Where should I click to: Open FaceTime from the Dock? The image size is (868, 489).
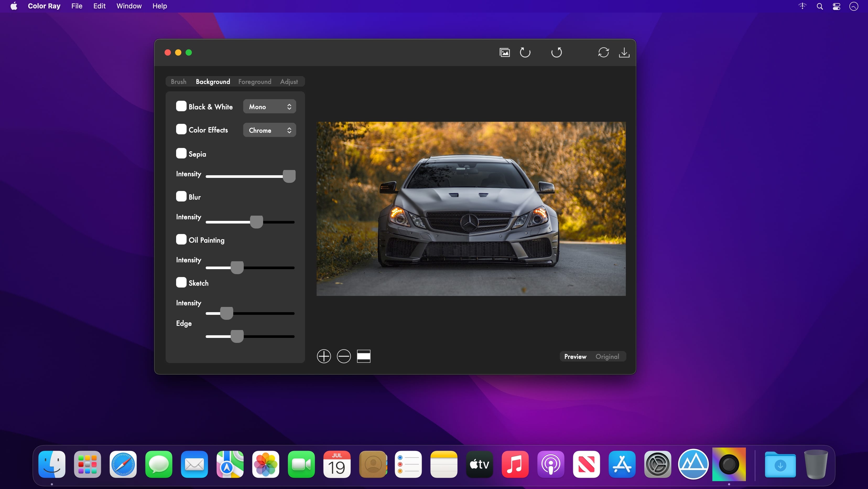pos(301,464)
